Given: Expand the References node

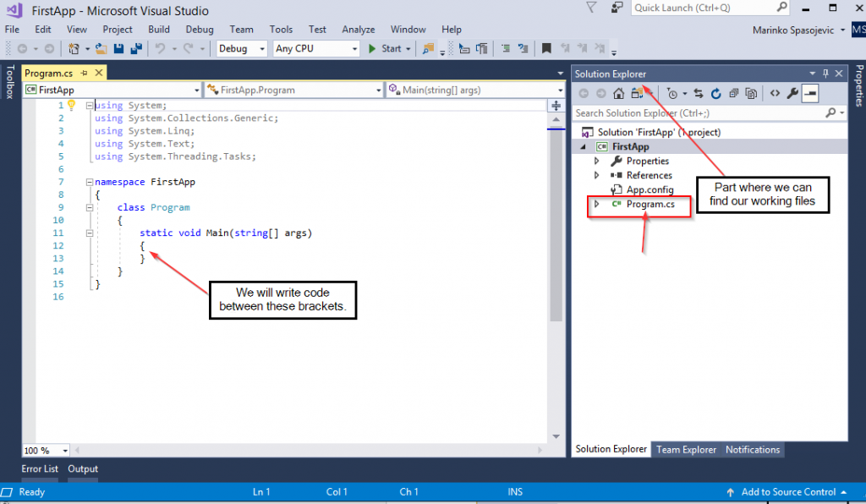Looking at the screenshot, I should [596, 175].
